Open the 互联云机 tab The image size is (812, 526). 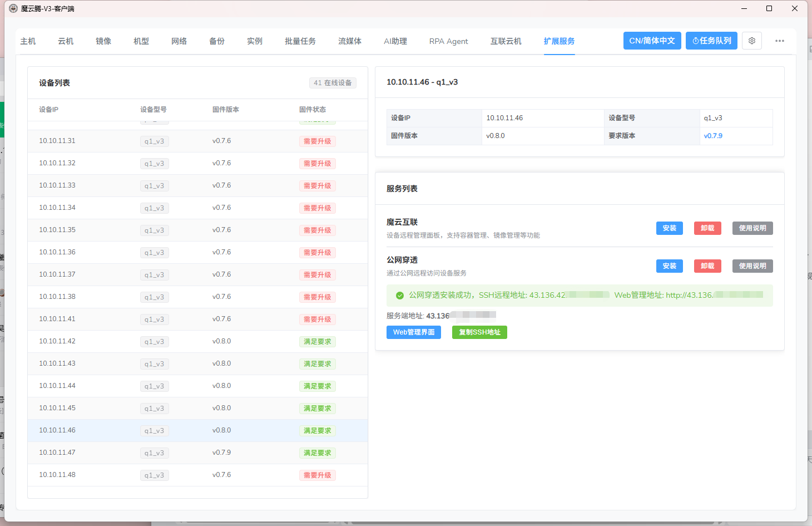(506, 41)
